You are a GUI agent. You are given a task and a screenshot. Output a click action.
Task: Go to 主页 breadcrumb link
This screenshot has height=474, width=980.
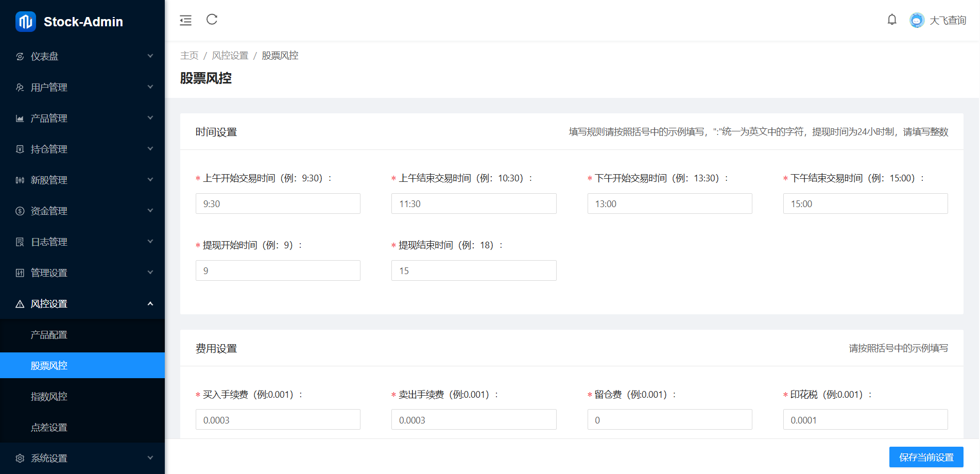pos(189,56)
